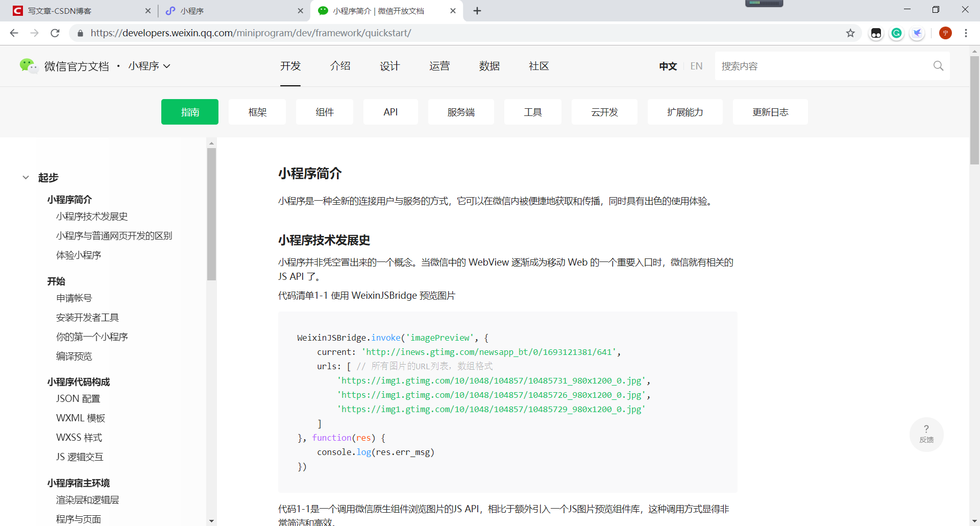Click 微信官方文档 header title
This screenshot has height=526, width=980.
(x=77, y=66)
